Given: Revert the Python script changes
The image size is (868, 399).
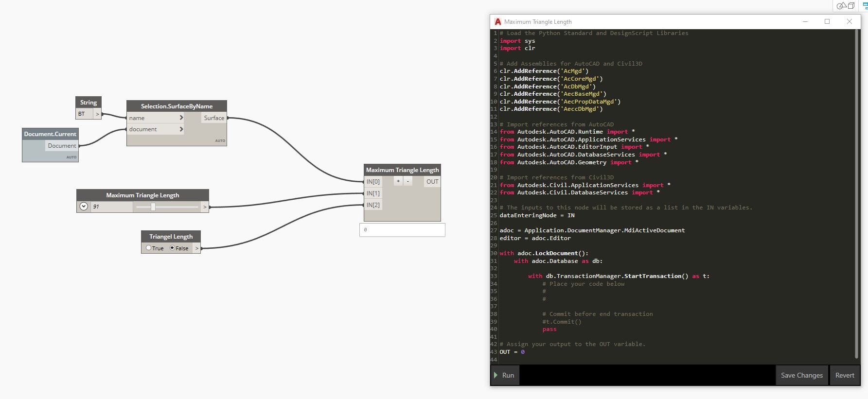Looking at the screenshot, I should point(845,375).
